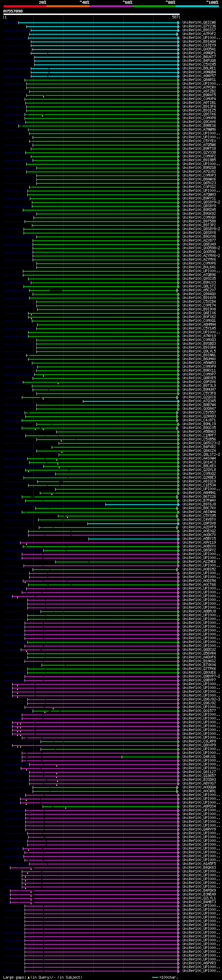Select the UniRef100_Q84RS1 label

(199, 80)
